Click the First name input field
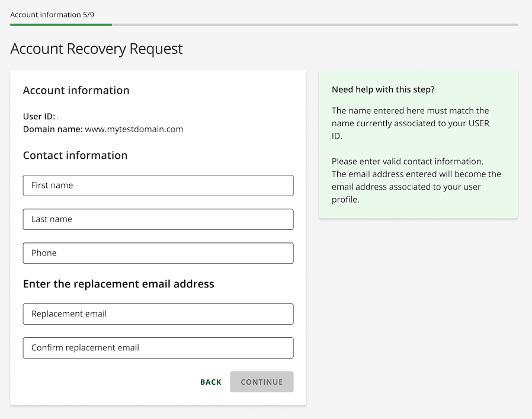532x419 pixels. (158, 185)
